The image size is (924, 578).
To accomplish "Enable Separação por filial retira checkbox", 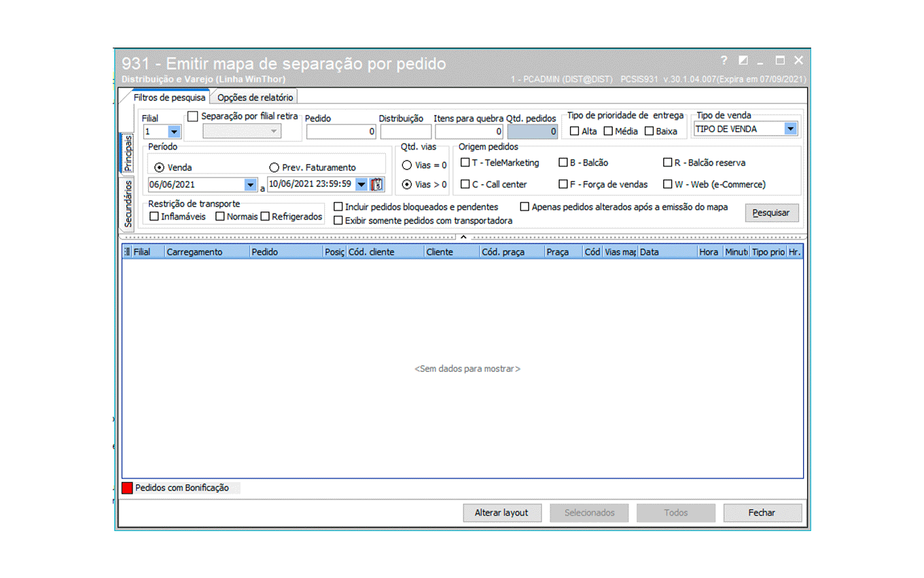I will [x=193, y=116].
